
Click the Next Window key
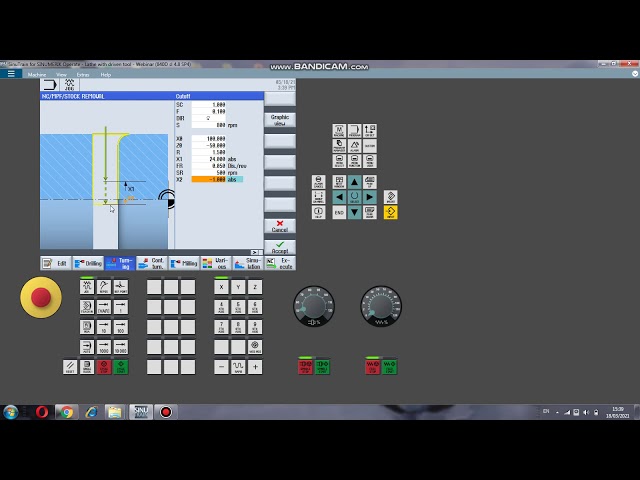click(339, 182)
